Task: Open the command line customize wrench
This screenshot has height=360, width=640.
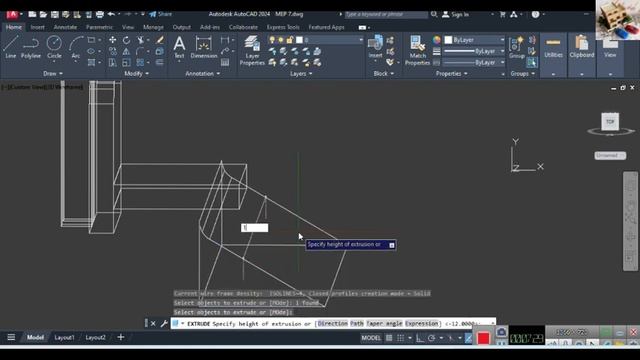Action: point(164,324)
